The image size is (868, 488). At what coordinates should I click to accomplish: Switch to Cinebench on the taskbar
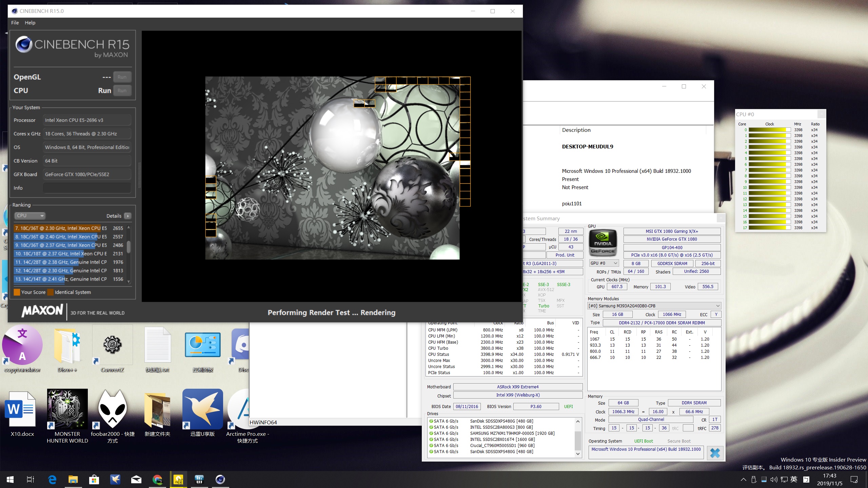(220, 480)
